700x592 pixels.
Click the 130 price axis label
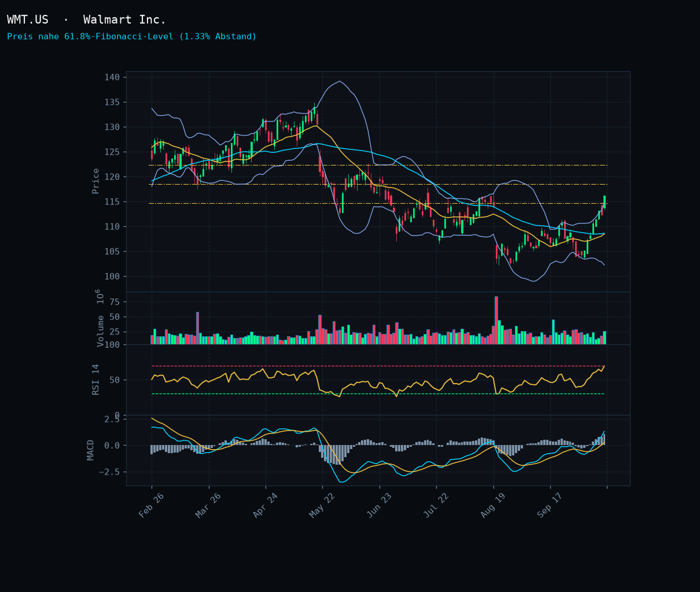click(x=112, y=127)
